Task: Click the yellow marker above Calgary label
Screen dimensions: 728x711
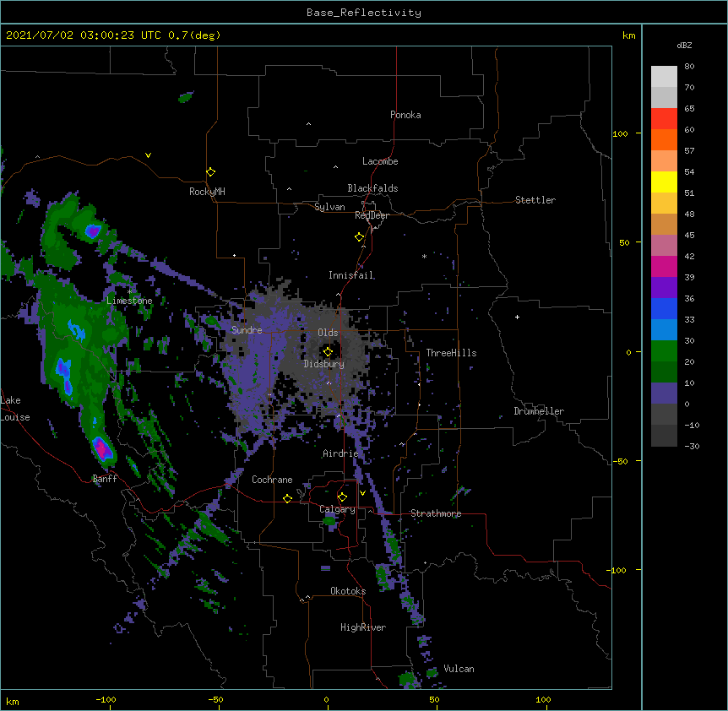Action: click(342, 497)
